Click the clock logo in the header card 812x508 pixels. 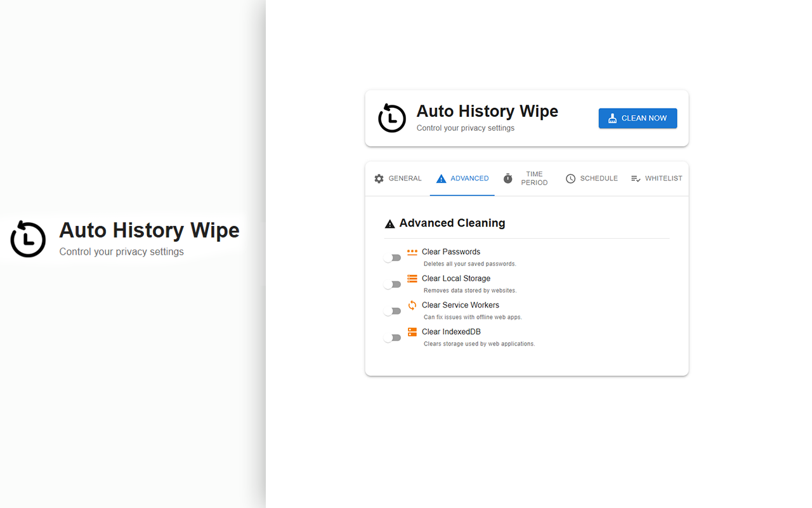pos(392,118)
